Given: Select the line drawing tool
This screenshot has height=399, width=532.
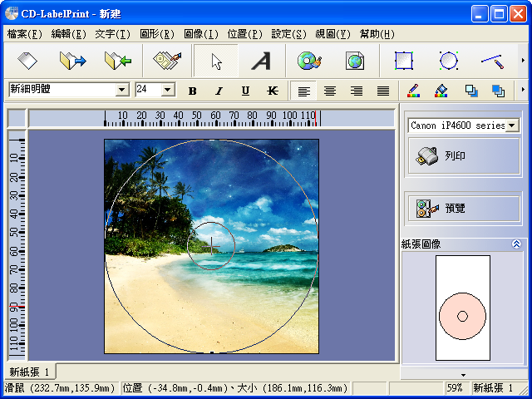Looking at the screenshot, I should click(x=492, y=62).
